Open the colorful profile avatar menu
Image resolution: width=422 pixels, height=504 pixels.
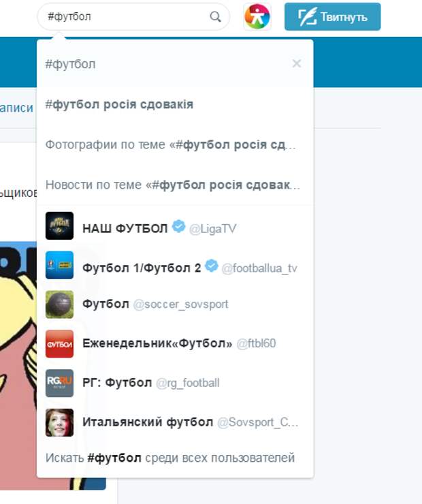[x=257, y=16]
